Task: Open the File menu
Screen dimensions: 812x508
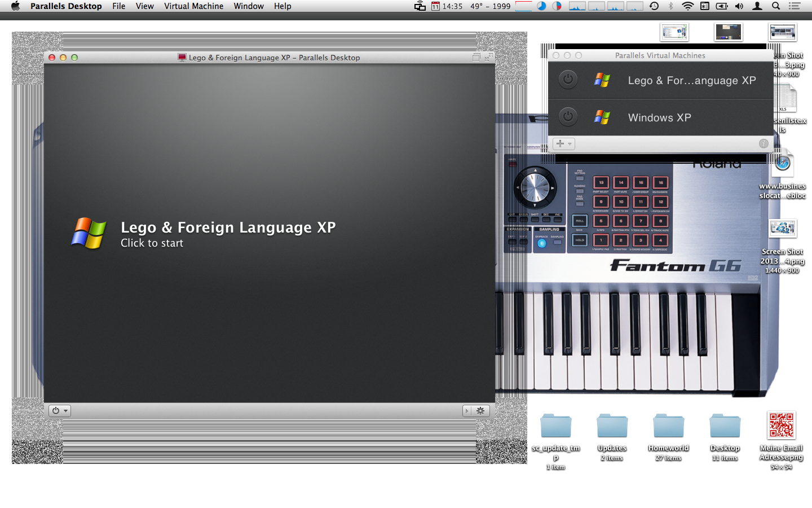Action: (x=119, y=6)
